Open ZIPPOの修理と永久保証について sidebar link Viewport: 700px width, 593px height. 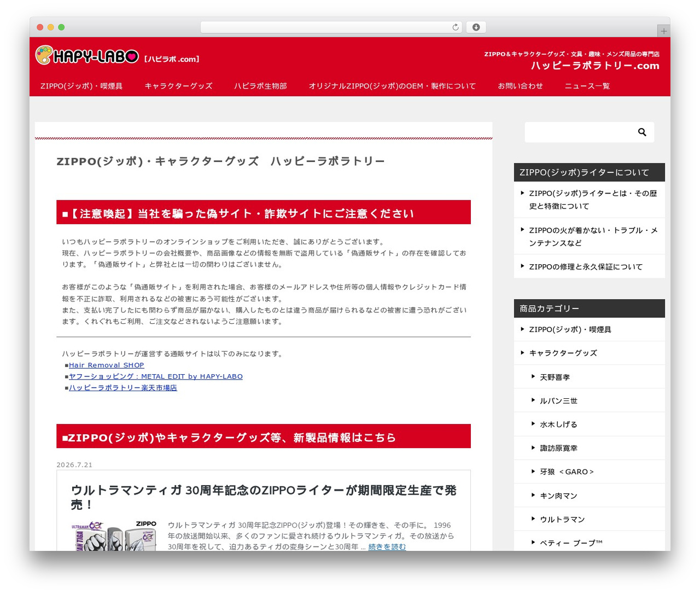point(586,266)
